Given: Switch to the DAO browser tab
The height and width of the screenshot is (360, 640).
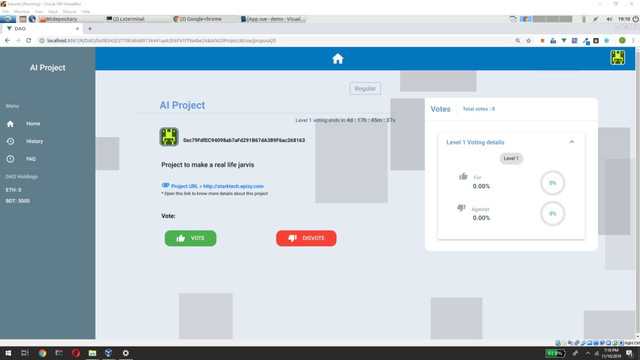Looking at the screenshot, I should pos(42,29).
